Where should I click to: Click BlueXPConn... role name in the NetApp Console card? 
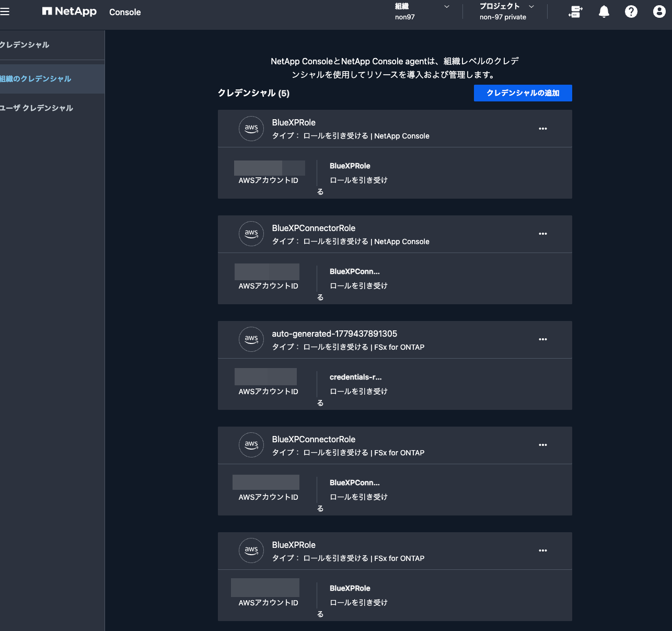pos(355,271)
